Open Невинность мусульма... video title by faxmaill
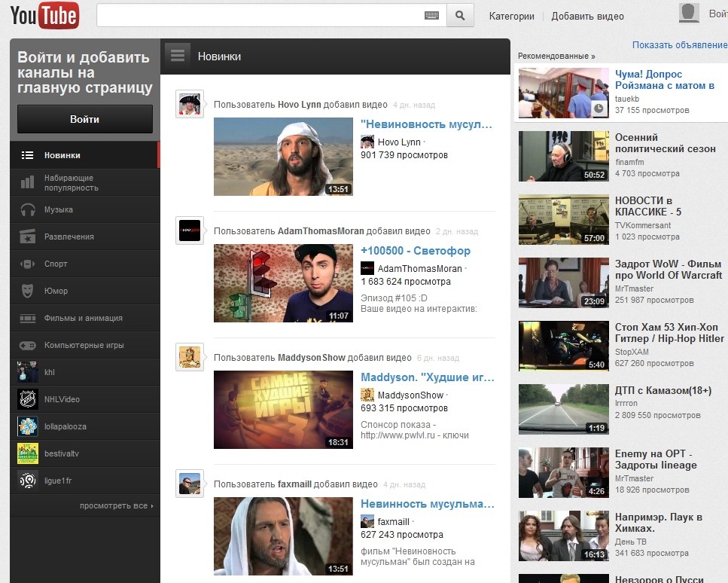 pyautogui.click(x=427, y=504)
